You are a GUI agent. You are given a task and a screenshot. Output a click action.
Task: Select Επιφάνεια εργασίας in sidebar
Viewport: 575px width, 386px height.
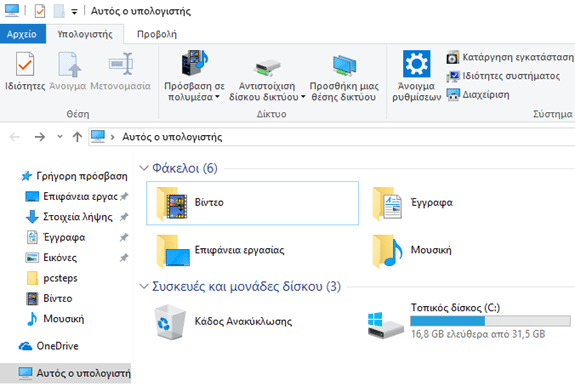[x=72, y=196]
